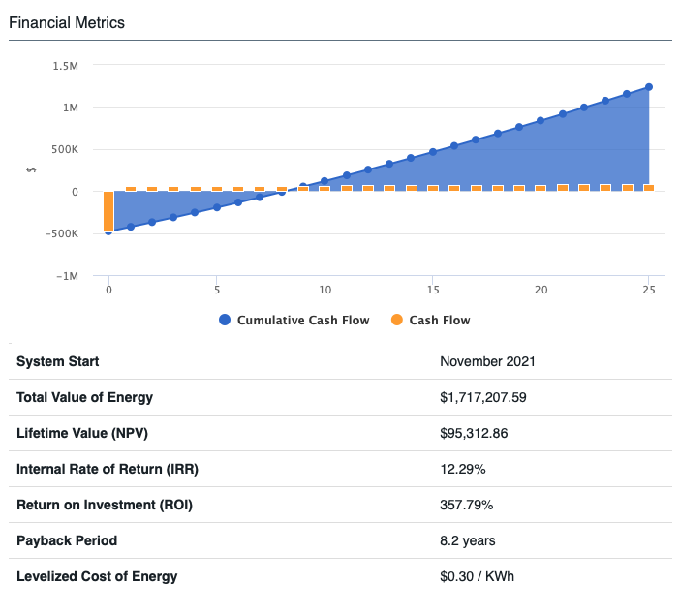Image resolution: width=680 pixels, height=616 pixels.
Task: Select the cumulative data point at year 0
Action: 108,231
